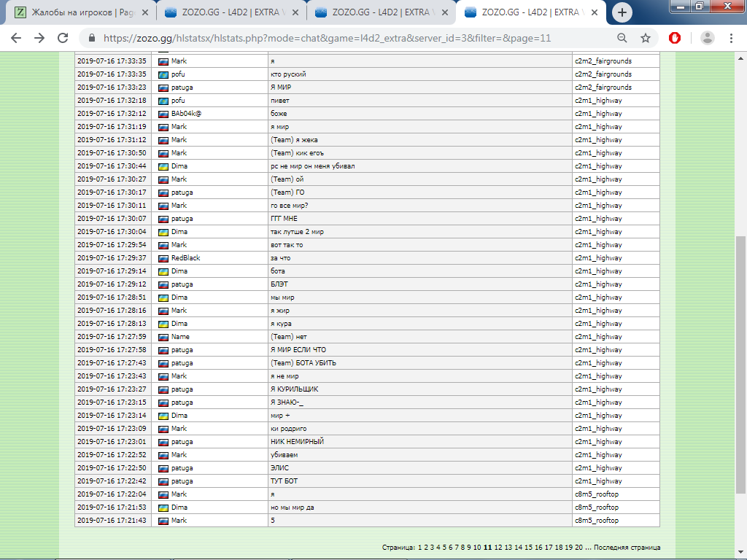
Task: Switch to the Жалобы на игроков tab
Action: [80, 12]
